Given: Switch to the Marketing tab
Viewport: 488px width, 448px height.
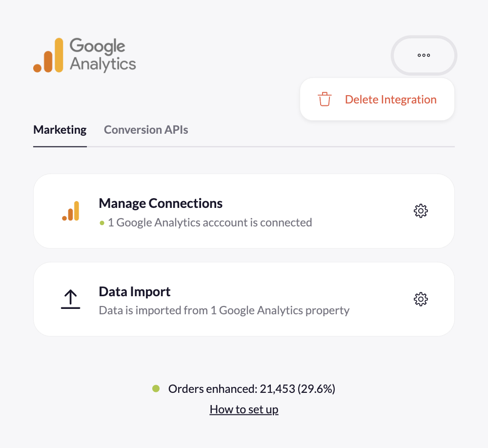Looking at the screenshot, I should 60,130.
